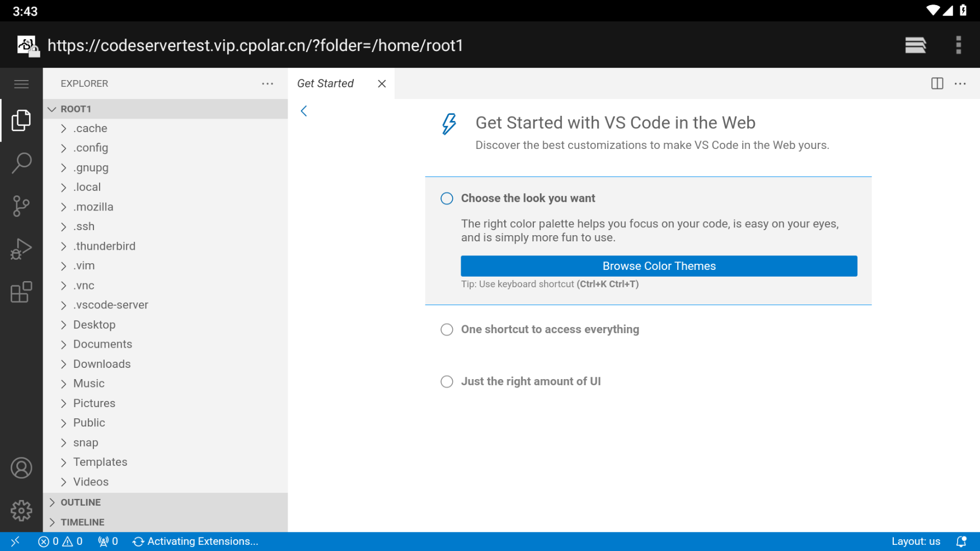
Task: Click the browser URL address bar
Action: tap(255, 45)
